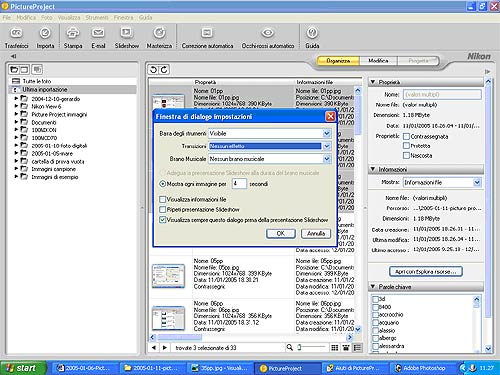
Task: Click Annulla to cancel dialog
Action: pos(316,233)
